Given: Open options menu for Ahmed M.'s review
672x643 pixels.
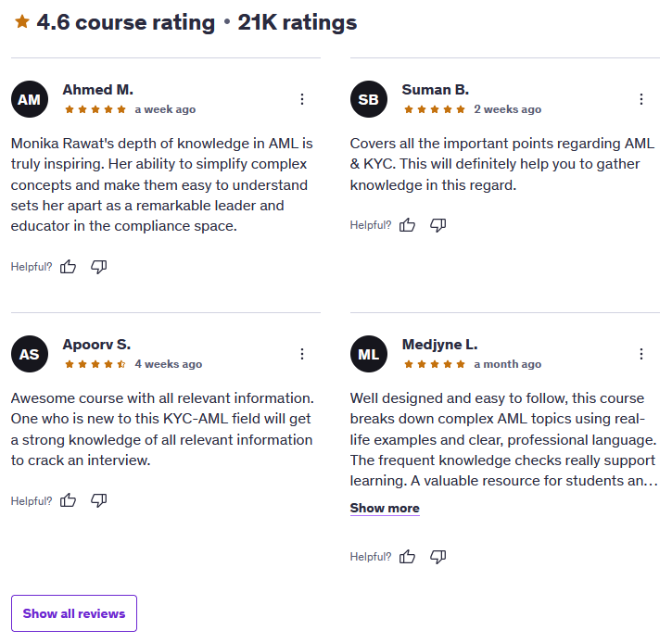Looking at the screenshot, I should [302, 99].
